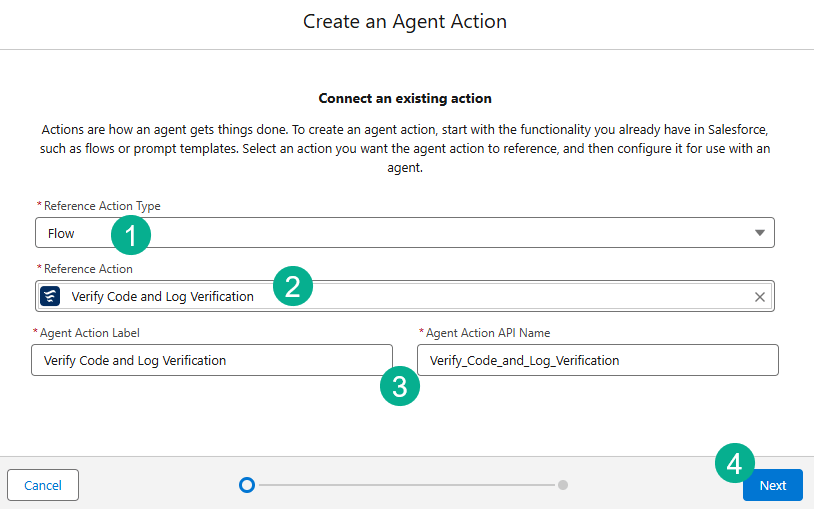Click the Connect an existing action heading
This screenshot has height=509, width=814.
[405, 99]
